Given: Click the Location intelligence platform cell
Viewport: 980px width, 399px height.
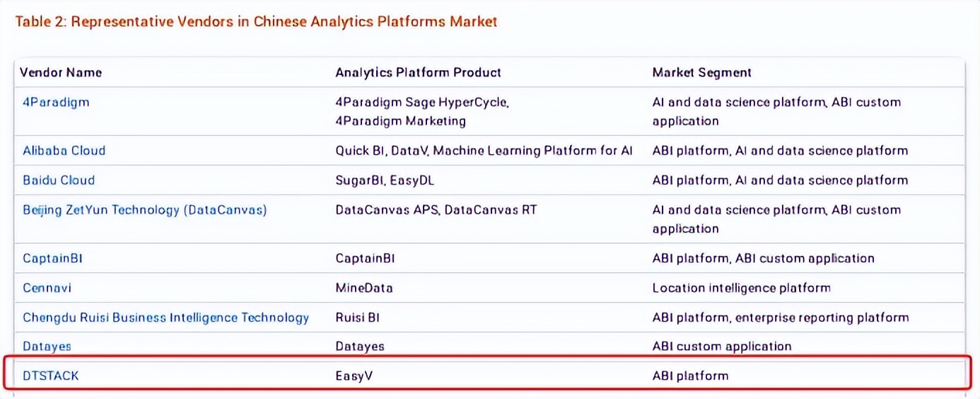Looking at the screenshot, I should 742,288.
